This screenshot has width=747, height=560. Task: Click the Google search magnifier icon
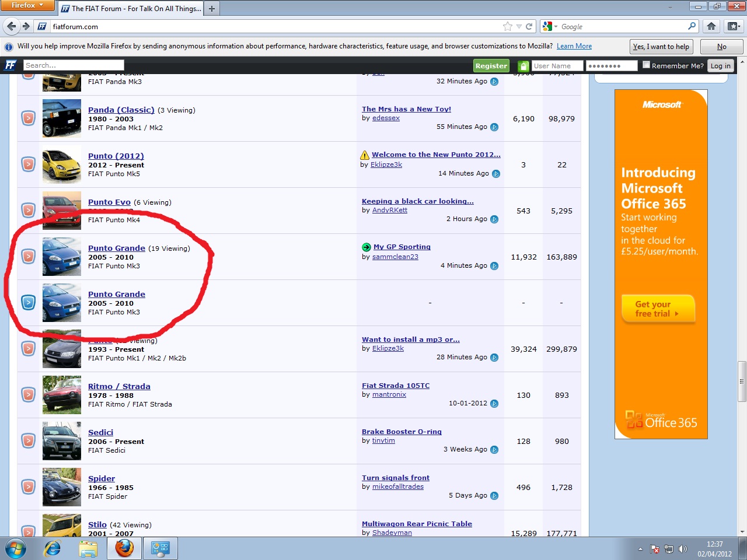click(x=692, y=26)
